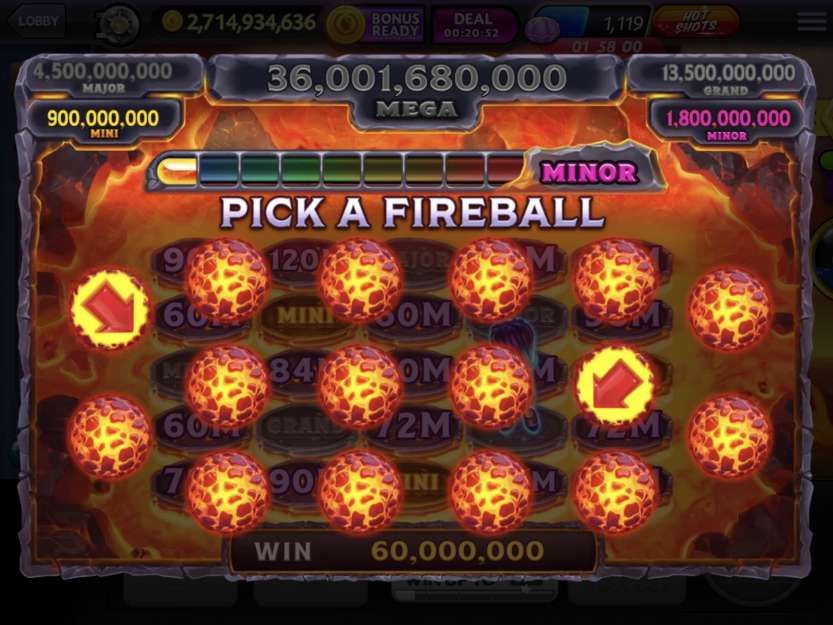Select the revealed down-right arrow fireball
The height and width of the screenshot is (625, 833).
point(110,309)
